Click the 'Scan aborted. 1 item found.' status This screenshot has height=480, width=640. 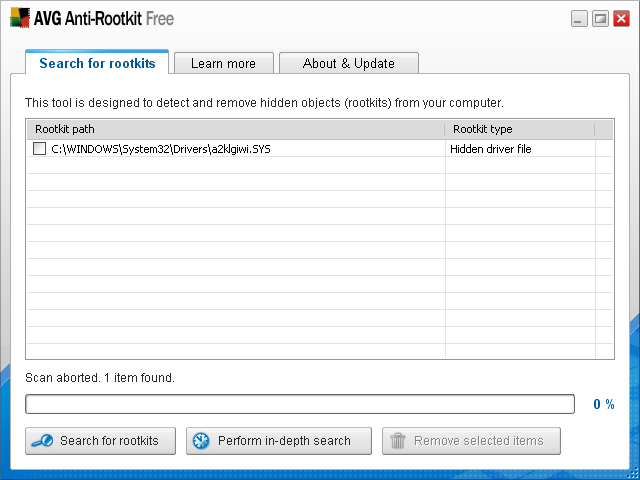click(100, 378)
